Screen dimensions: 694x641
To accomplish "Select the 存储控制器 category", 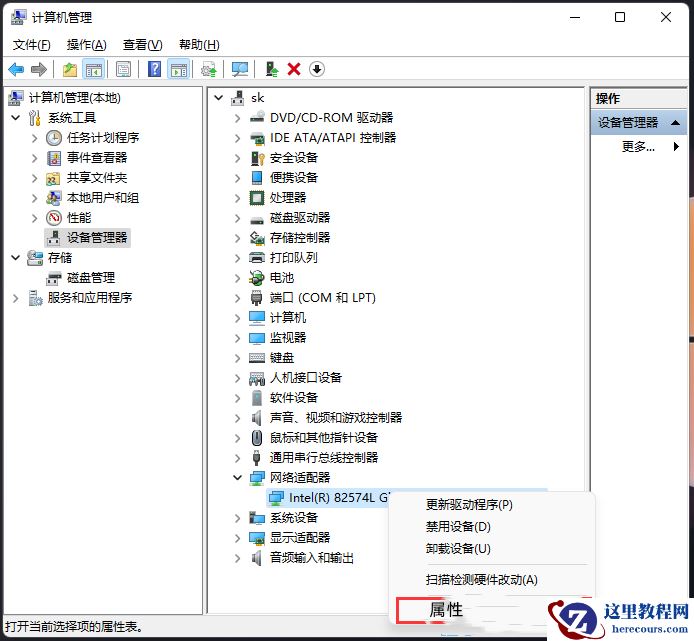I will (300, 238).
